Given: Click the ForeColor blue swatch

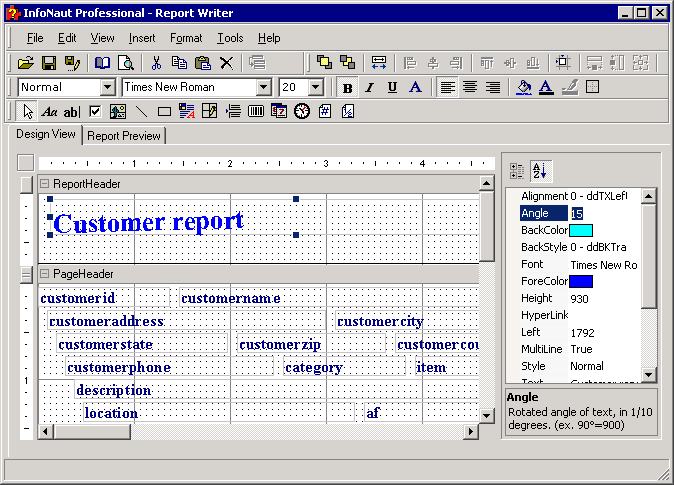Looking at the screenshot, I should click(x=581, y=282).
